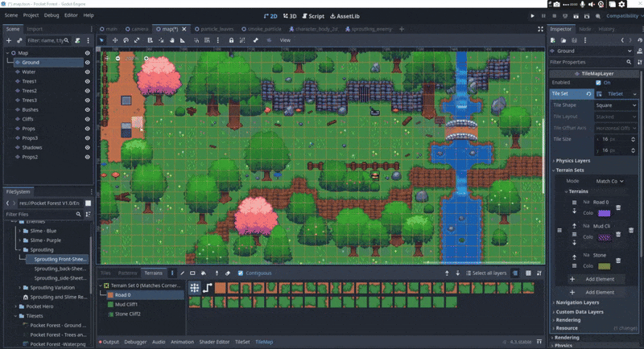Screen dimensions: 644x349
Task: Select the terrain eraser tool icon
Action: 228,273
